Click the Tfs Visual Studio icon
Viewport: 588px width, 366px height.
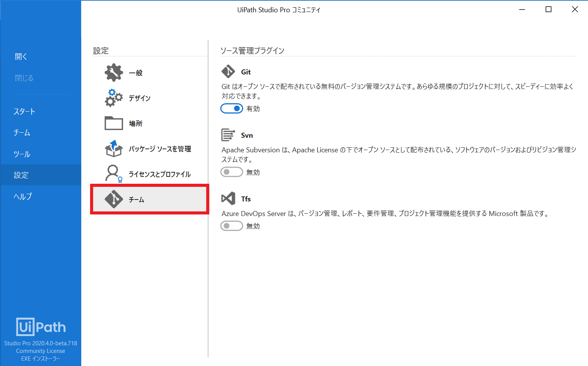click(x=228, y=198)
